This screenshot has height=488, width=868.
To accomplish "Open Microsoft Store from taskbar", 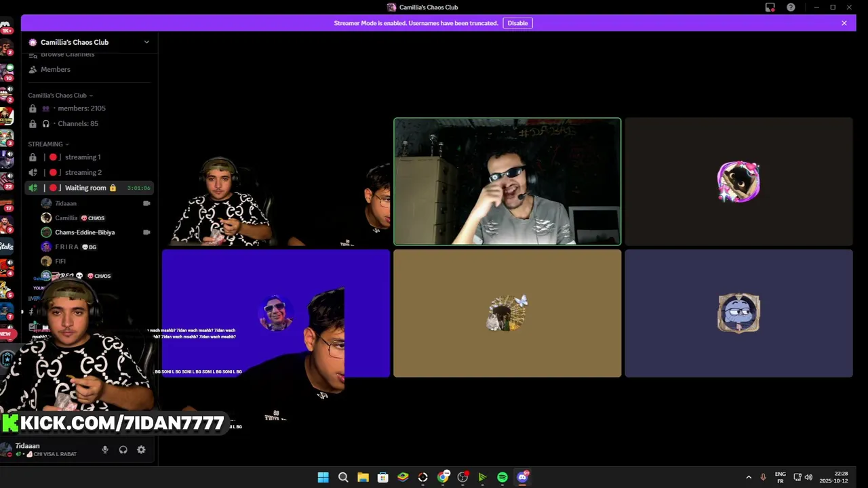I will pos(383,477).
